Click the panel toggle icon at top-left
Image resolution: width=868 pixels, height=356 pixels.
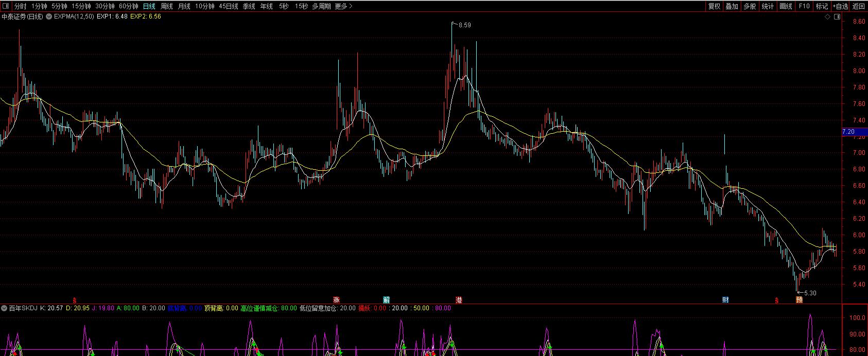coord(6,6)
